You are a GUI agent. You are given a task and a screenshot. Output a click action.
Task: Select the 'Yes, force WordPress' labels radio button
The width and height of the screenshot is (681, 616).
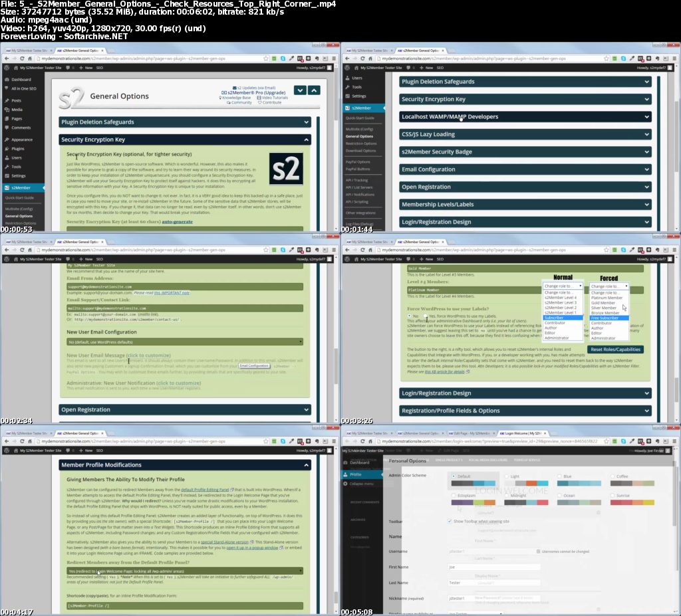point(426,316)
